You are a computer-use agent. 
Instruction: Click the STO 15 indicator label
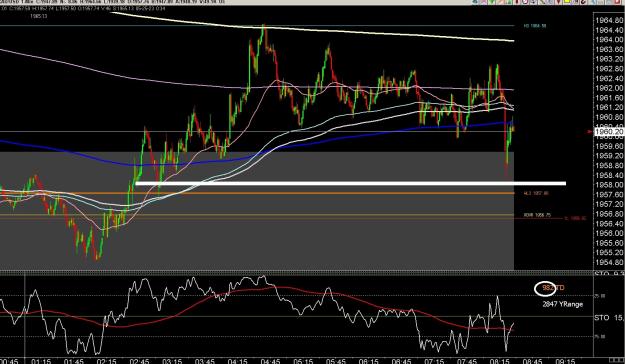609,318
